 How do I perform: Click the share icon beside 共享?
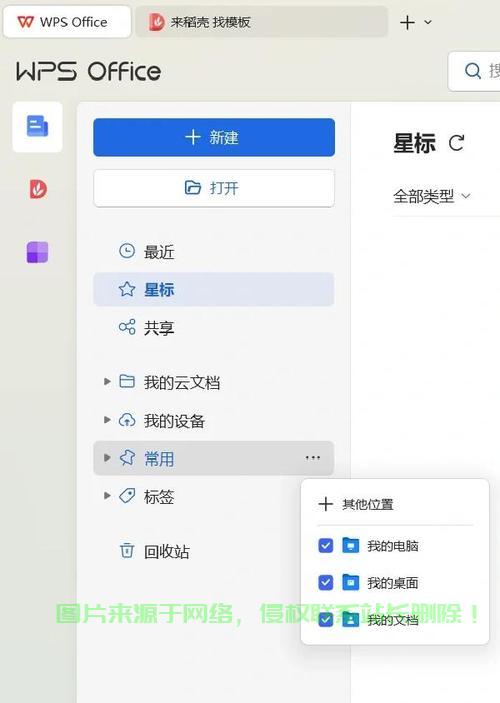tap(127, 327)
